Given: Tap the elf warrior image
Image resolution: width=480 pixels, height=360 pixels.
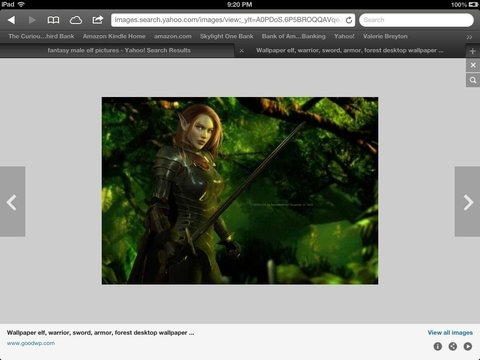Looking at the screenshot, I should pyautogui.click(x=240, y=191).
